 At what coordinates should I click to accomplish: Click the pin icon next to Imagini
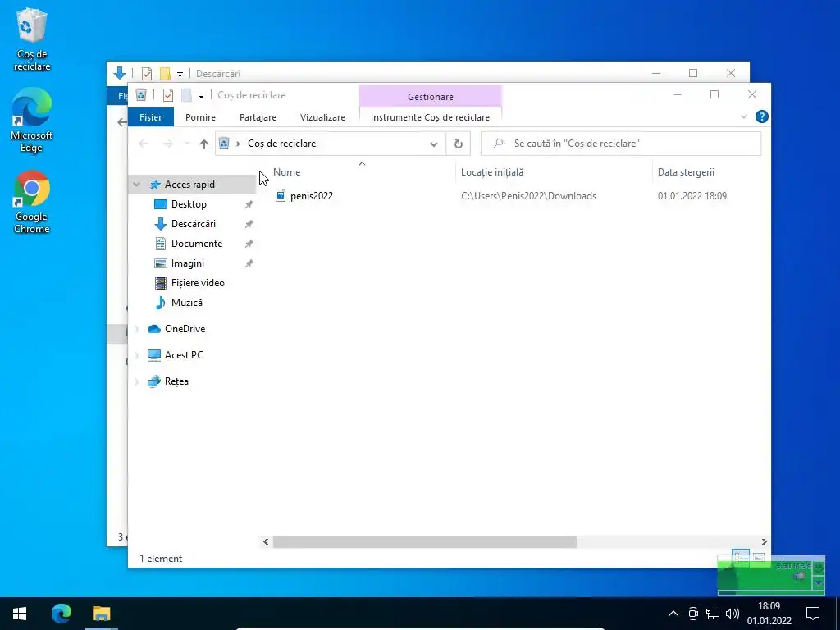249,263
